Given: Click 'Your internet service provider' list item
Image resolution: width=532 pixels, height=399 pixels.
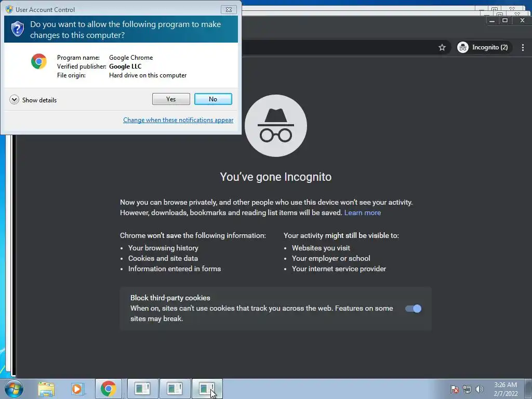Looking at the screenshot, I should point(339,269).
